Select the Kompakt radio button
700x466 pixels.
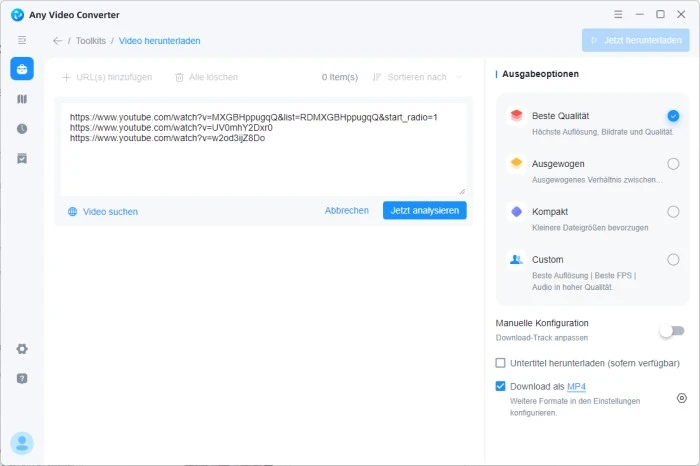tap(673, 212)
